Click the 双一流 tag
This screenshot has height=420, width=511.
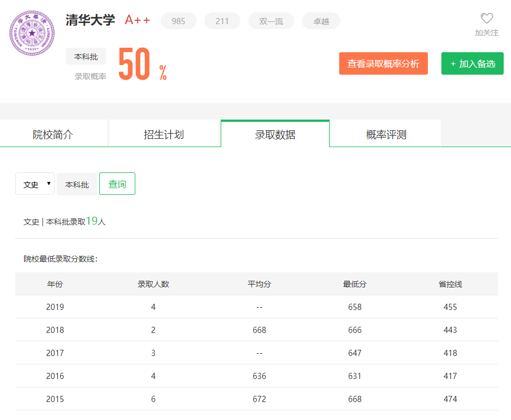[x=271, y=21]
